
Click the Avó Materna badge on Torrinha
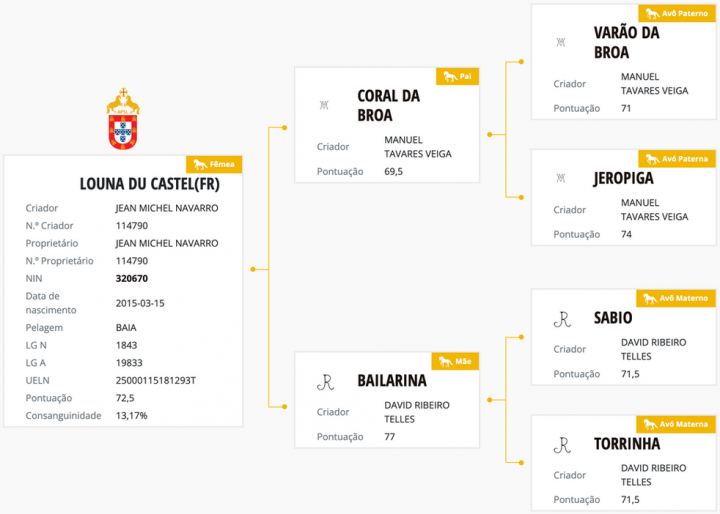coord(675,424)
